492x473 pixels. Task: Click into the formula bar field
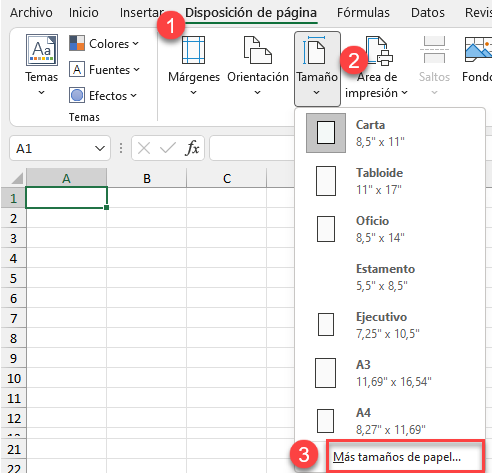click(252, 148)
